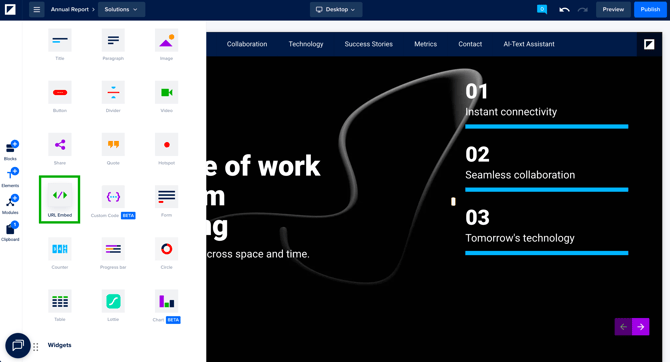670x362 pixels.
Task: Choose the Custom Code element
Action: click(113, 197)
